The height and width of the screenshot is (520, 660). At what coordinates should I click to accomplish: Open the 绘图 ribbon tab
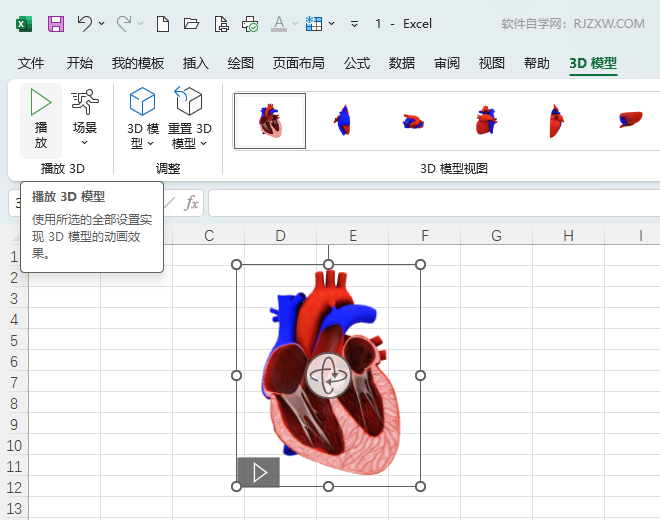point(240,63)
